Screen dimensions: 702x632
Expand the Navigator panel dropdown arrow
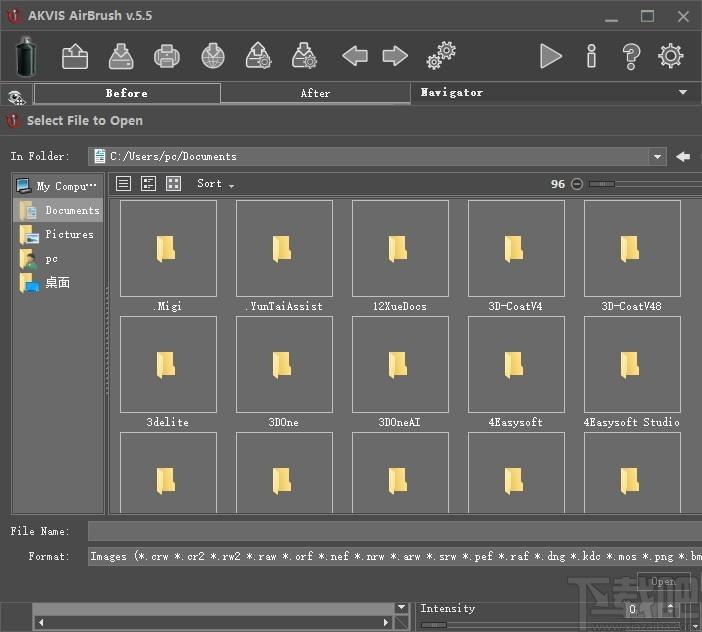(x=683, y=93)
